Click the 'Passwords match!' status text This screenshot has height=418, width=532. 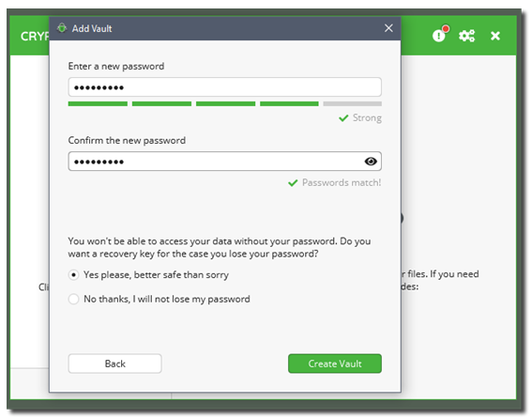coord(342,182)
